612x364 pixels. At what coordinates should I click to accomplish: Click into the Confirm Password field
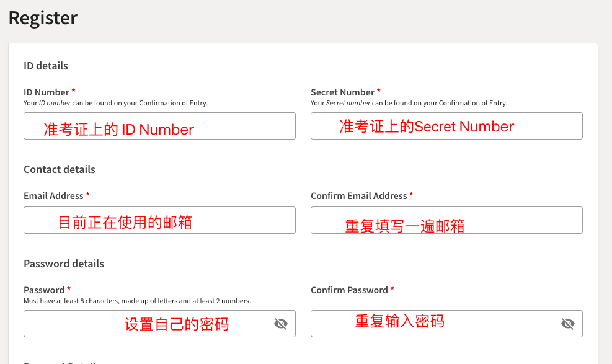tap(434, 324)
